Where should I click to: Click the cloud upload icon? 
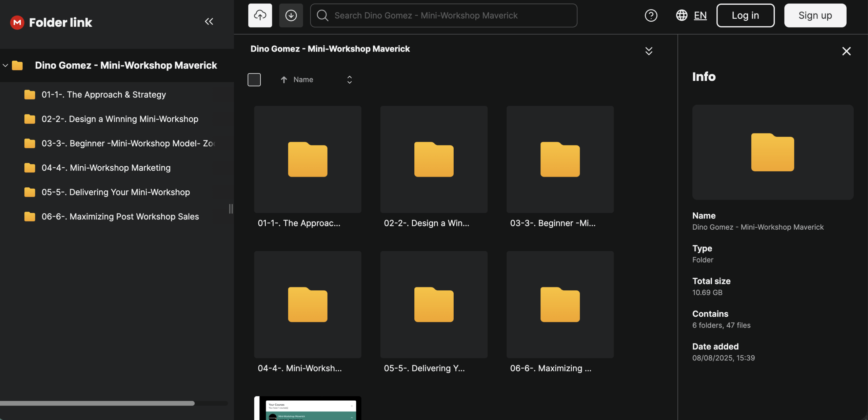click(x=260, y=15)
